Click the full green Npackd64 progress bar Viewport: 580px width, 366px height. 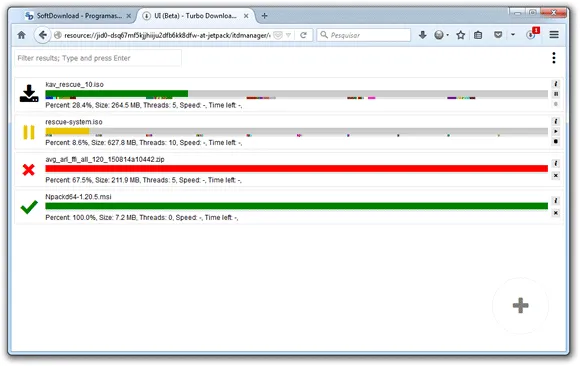pyautogui.click(x=296, y=206)
